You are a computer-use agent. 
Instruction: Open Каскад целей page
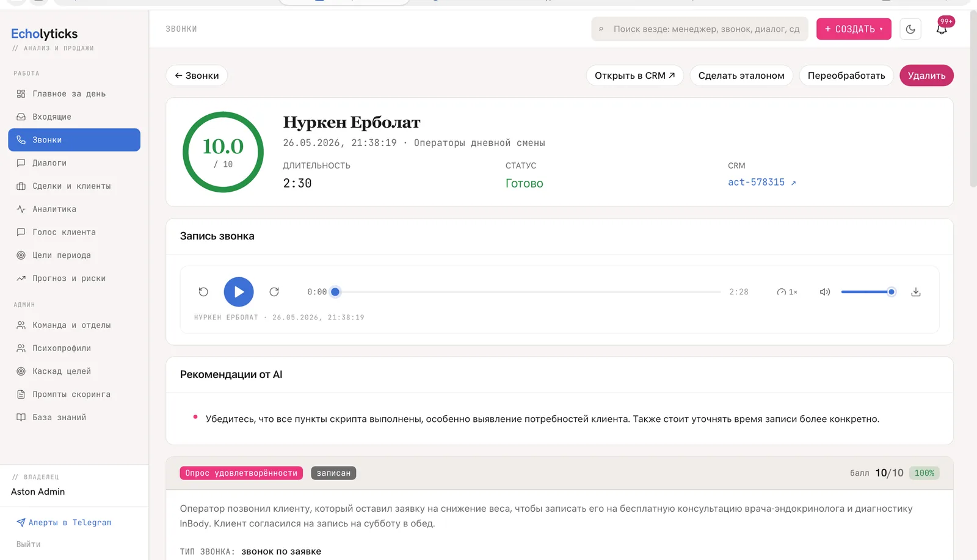tap(74, 371)
